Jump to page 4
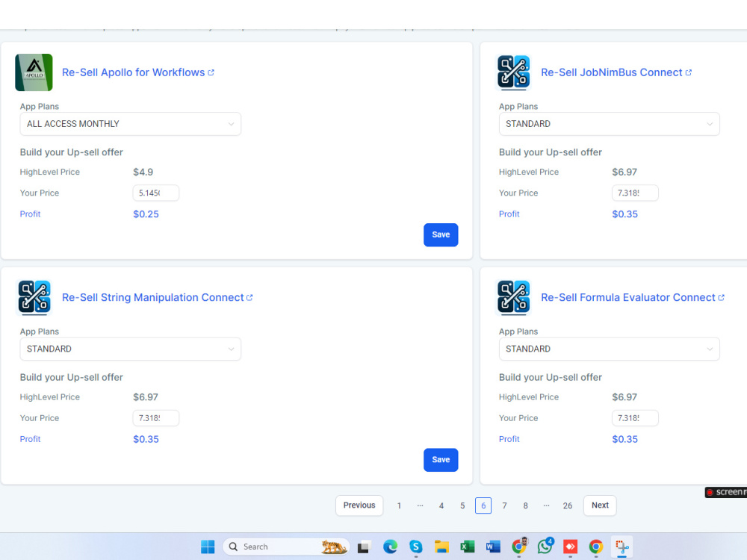 (x=441, y=505)
